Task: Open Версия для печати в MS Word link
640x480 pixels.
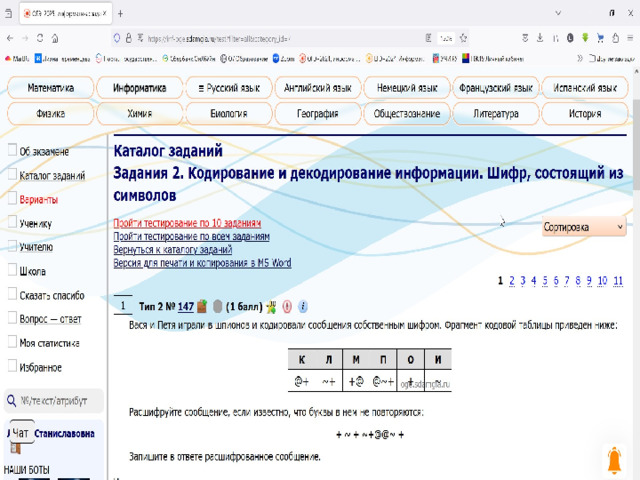Action: pyautogui.click(x=202, y=263)
